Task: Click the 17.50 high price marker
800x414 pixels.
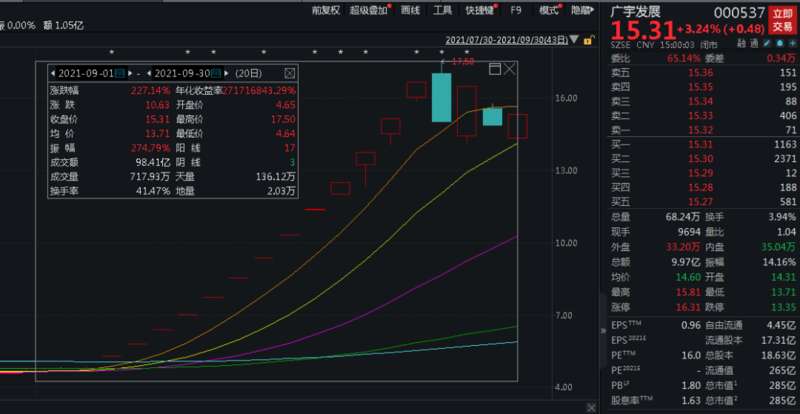Action: click(x=462, y=62)
